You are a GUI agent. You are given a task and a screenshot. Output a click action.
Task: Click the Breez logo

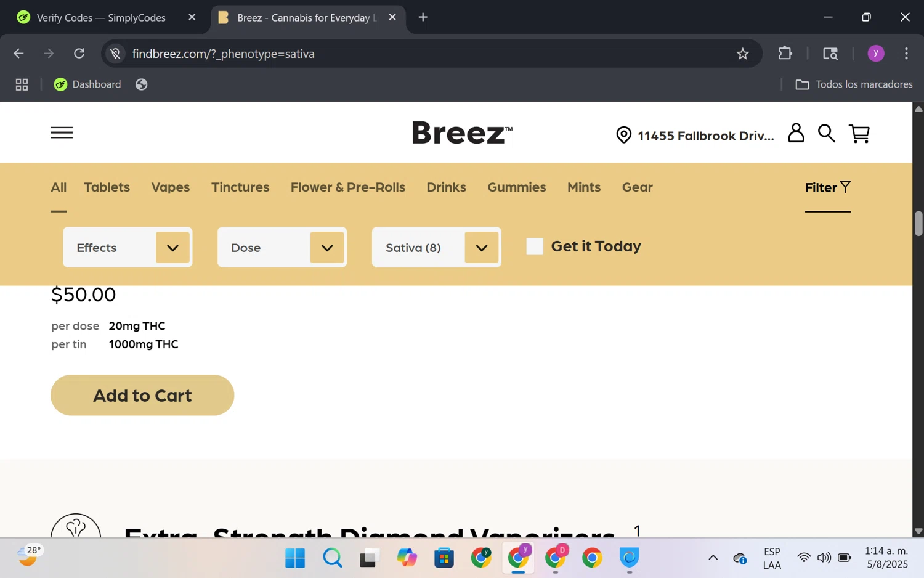pos(462,132)
